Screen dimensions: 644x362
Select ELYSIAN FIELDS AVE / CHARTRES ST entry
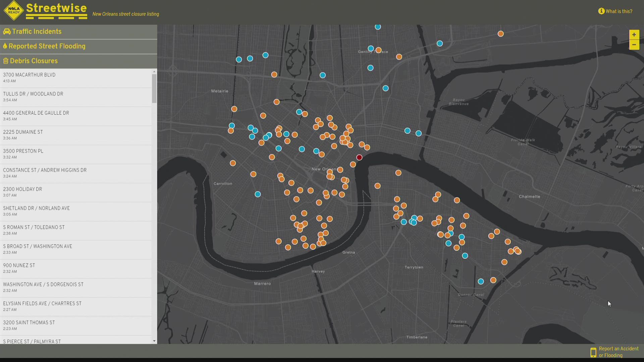[x=76, y=307]
